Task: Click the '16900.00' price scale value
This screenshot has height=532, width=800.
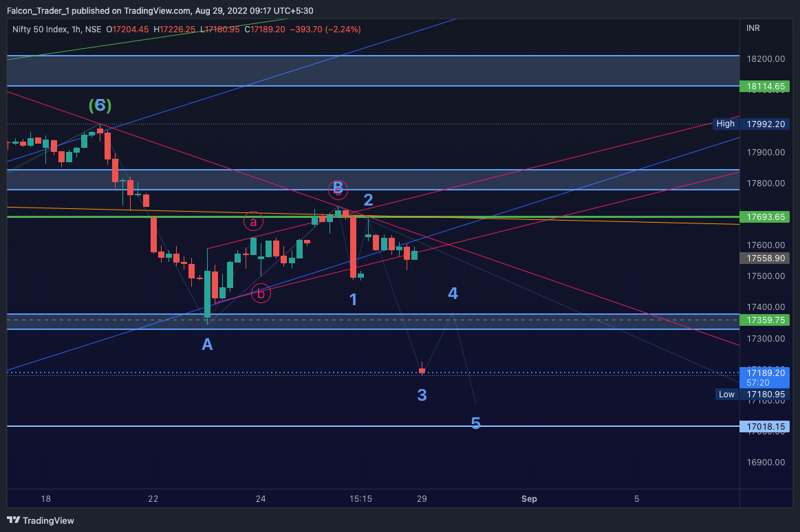Action: pos(766,463)
